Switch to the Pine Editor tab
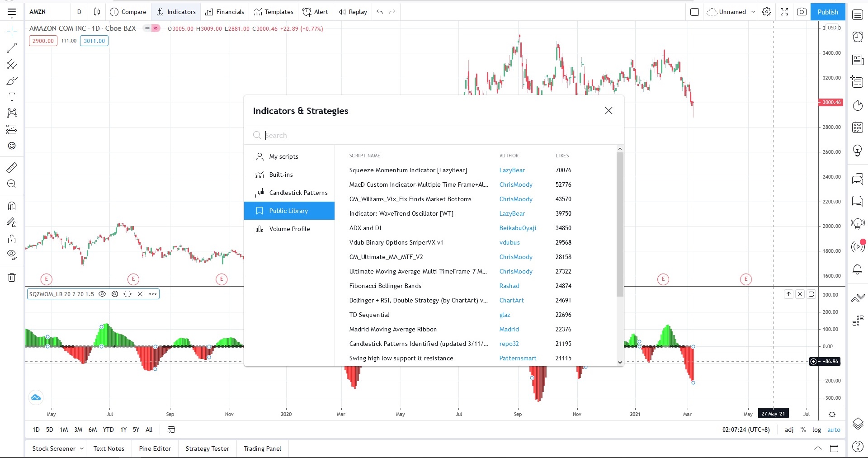Image resolution: width=868 pixels, height=458 pixels. click(154, 449)
